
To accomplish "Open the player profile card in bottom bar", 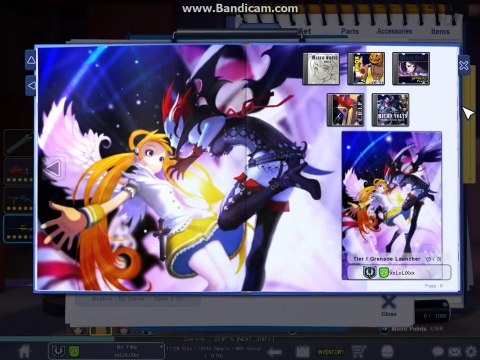I will (106, 351).
